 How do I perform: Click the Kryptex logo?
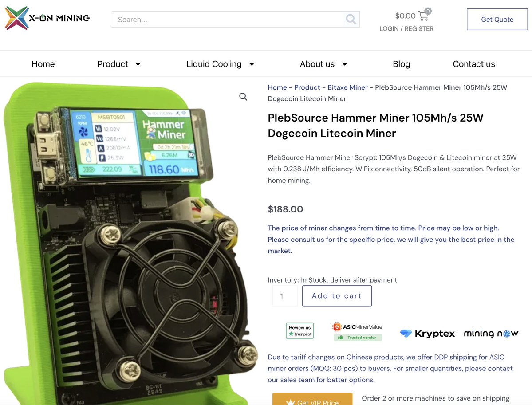pos(427,334)
